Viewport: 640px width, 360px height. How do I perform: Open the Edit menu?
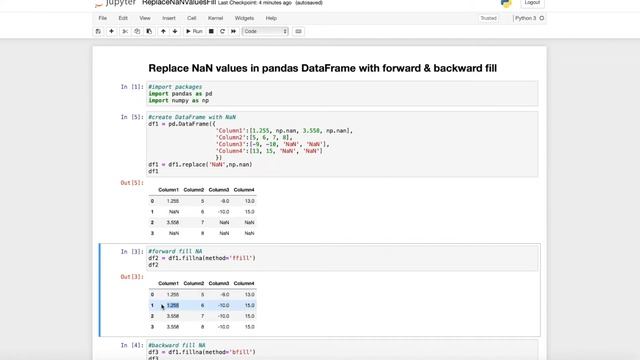pyautogui.click(x=123, y=18)
